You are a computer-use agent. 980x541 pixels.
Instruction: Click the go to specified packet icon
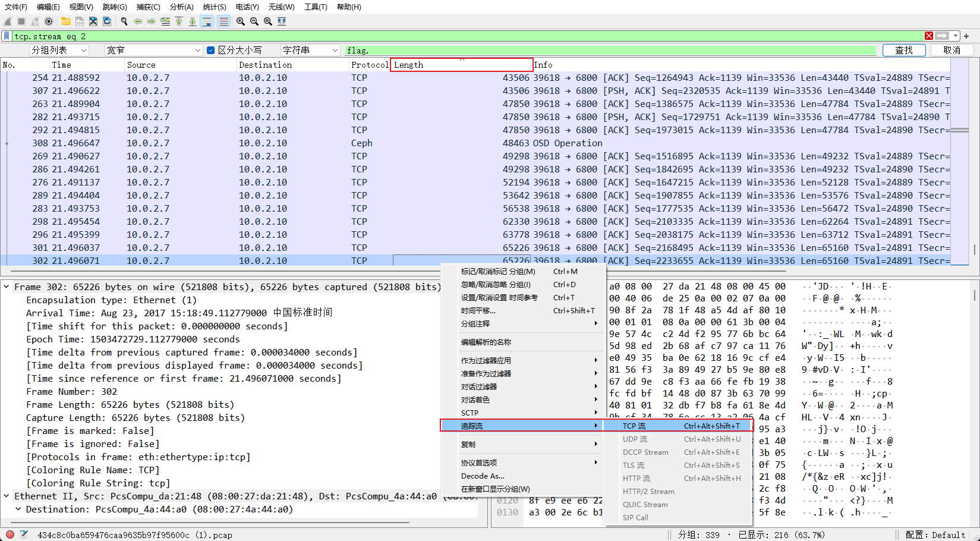(x=165, y=21)
